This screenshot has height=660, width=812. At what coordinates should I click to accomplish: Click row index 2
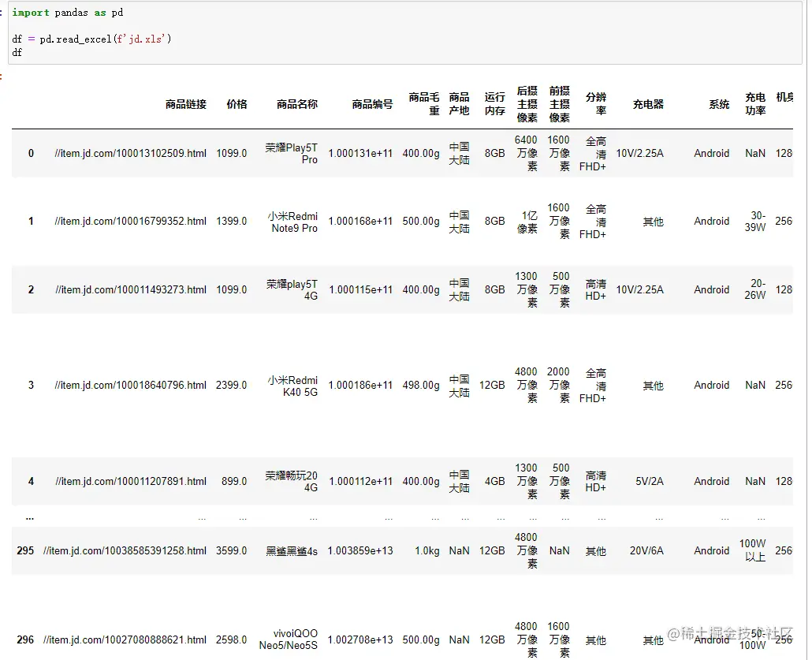pyautogui.click(x=31, y=289)
